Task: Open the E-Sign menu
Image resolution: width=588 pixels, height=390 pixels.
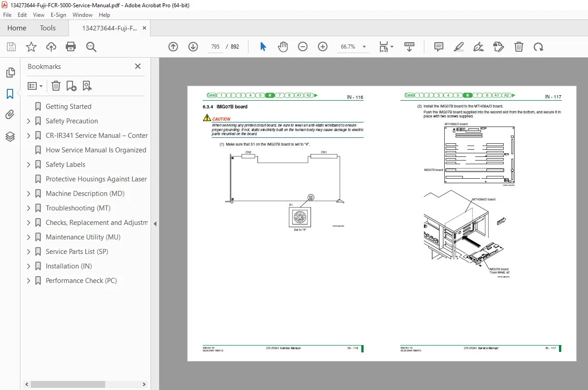Action: [58, 15]
